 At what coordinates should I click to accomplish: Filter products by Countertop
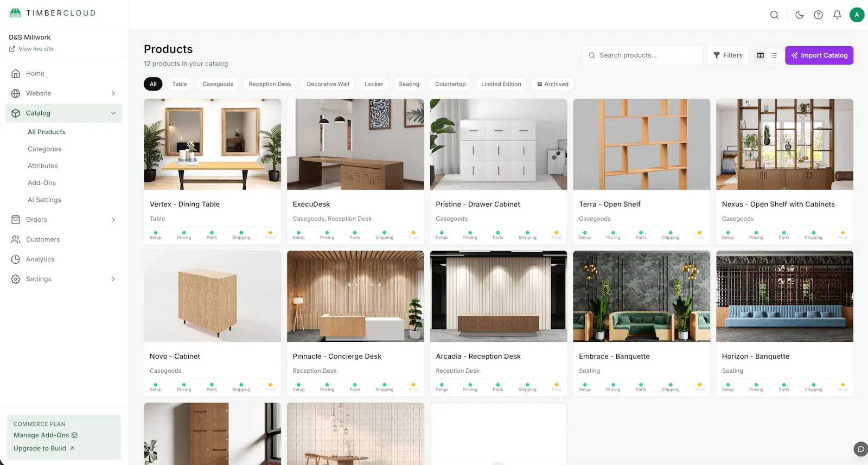click(450, 84)
